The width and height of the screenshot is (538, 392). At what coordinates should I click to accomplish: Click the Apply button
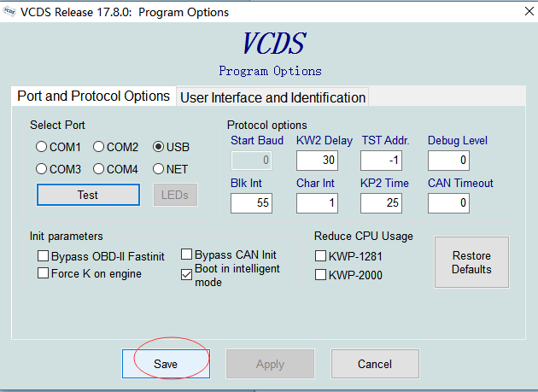270,364
